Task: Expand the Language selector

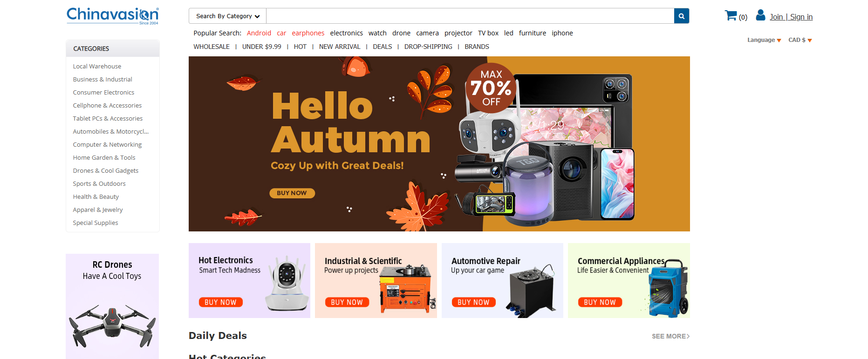Action: pyautogui.click(x=764, y=40)
